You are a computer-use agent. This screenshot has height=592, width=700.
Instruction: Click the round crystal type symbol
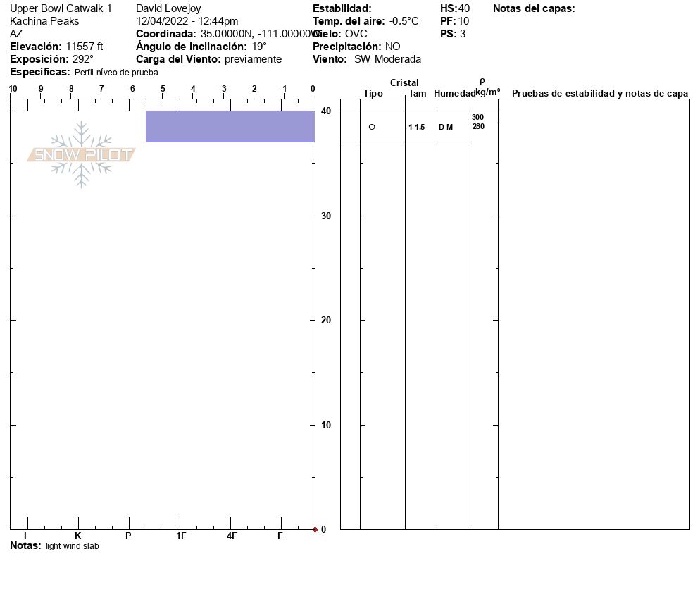tap(372, 127)
